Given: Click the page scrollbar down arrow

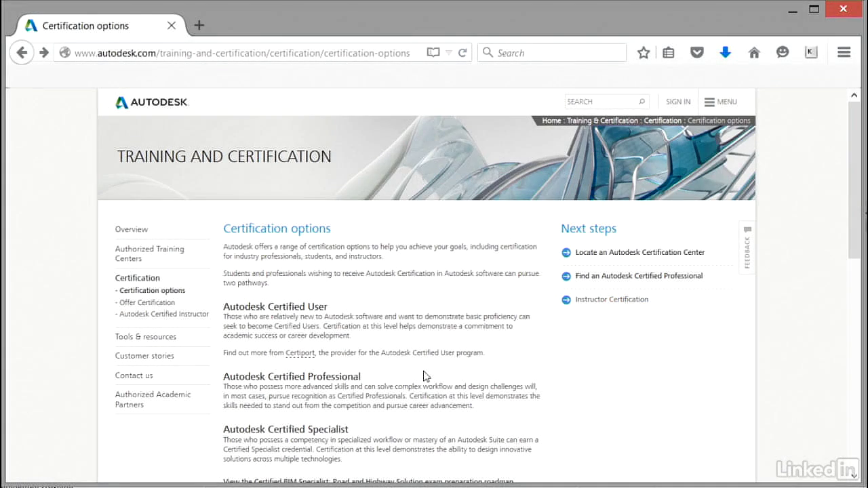Looking at the screenshot, I should (x=854, y=476).
